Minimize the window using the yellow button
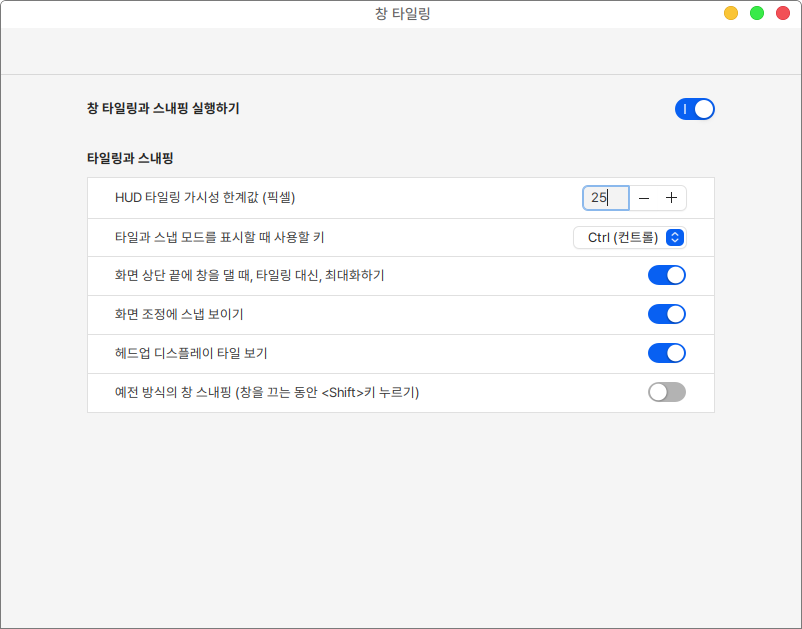Image resolution: width=802 pixels, height=629 pixels. coord(731,13)
